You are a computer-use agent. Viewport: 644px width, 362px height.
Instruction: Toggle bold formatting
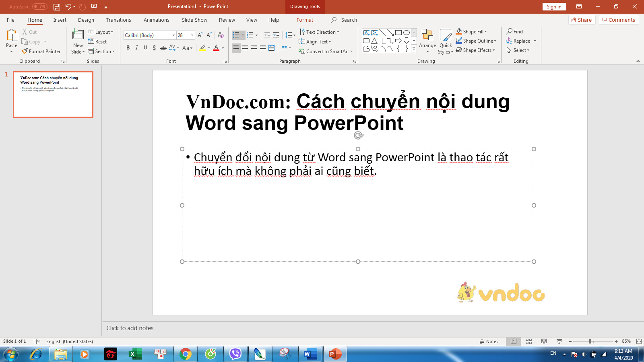coord(128,47)
